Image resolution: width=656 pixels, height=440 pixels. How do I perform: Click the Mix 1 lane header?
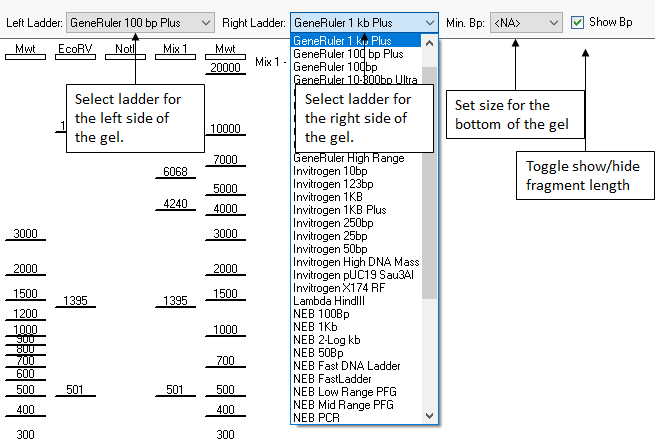[x=175, y=48]
